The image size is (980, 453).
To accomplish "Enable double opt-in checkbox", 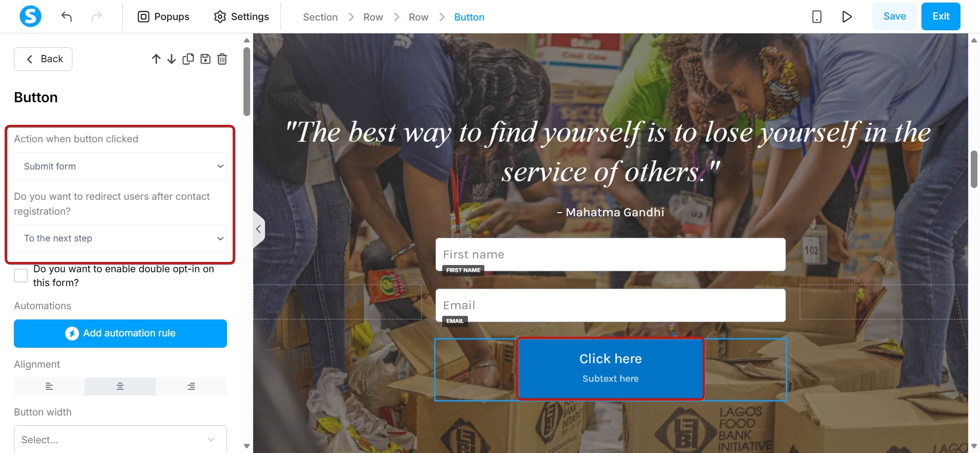I will pyautogui.click(x=21, y=275).
